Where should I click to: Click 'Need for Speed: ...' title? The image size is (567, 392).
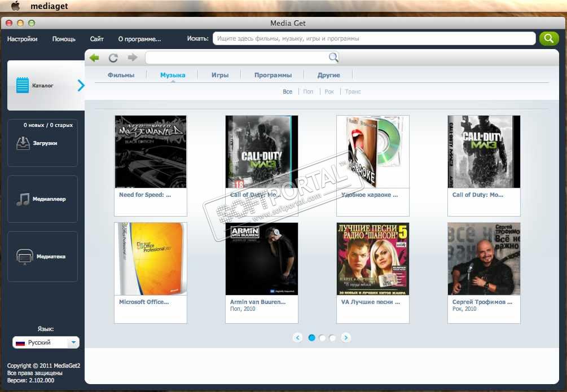pyautogui.click(x=145, y=195)
